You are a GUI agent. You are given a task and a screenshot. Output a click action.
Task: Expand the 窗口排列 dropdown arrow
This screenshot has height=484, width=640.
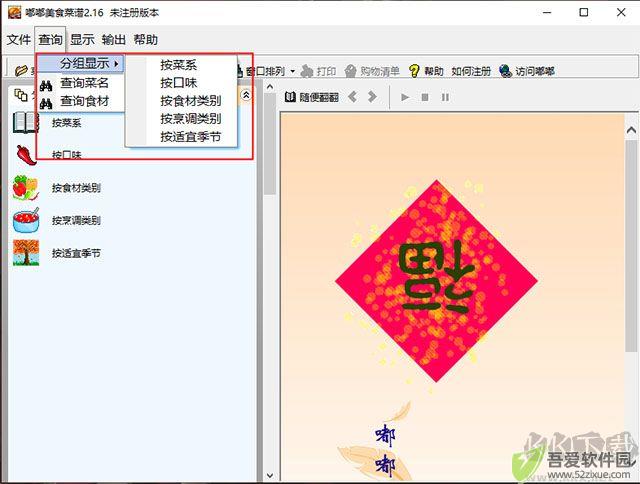coord(293,72)
